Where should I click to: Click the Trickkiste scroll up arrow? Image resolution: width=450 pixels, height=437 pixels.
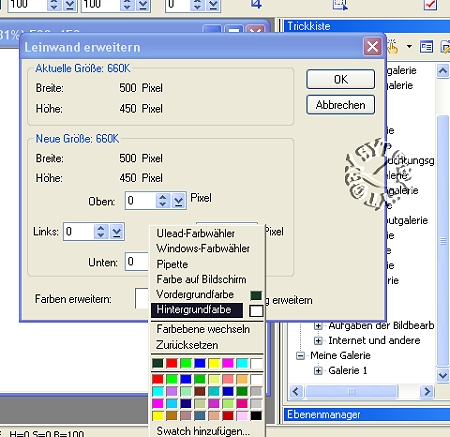coord(443,71)
